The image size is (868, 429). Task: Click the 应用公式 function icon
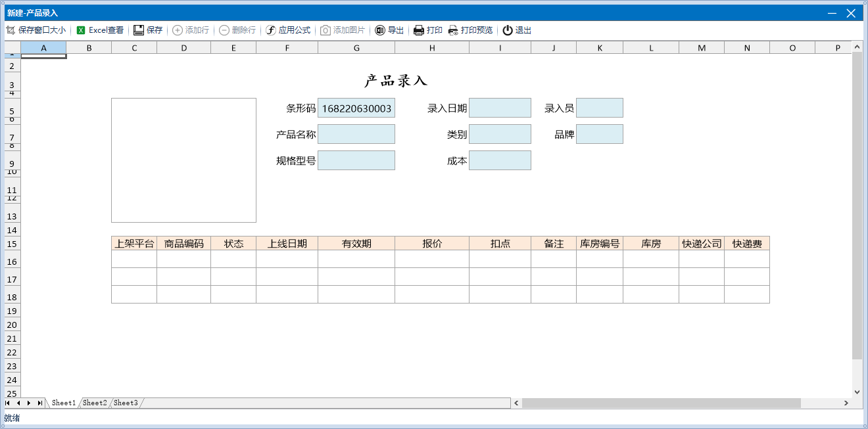tap(270, 30)
